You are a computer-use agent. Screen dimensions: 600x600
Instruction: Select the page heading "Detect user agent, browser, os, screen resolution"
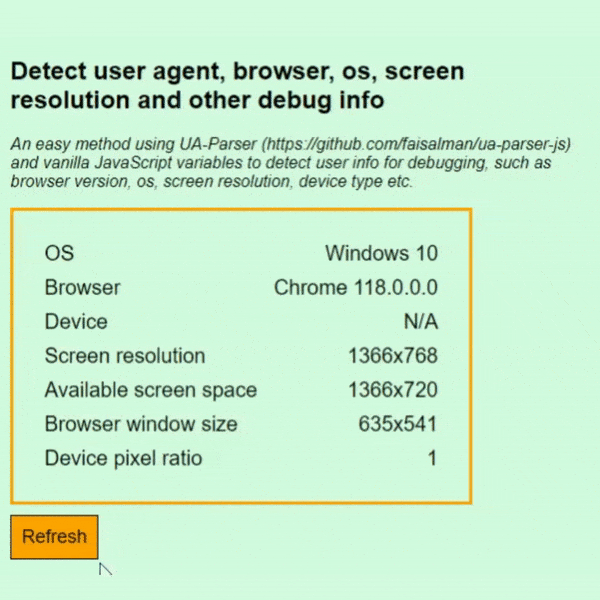237,85
